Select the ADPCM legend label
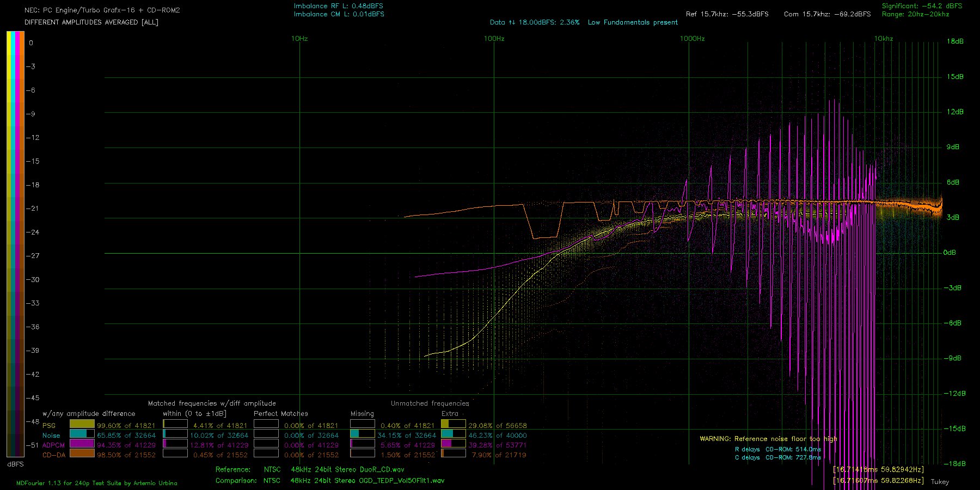Viewport: 980px width, 490px height. point(53,445)
